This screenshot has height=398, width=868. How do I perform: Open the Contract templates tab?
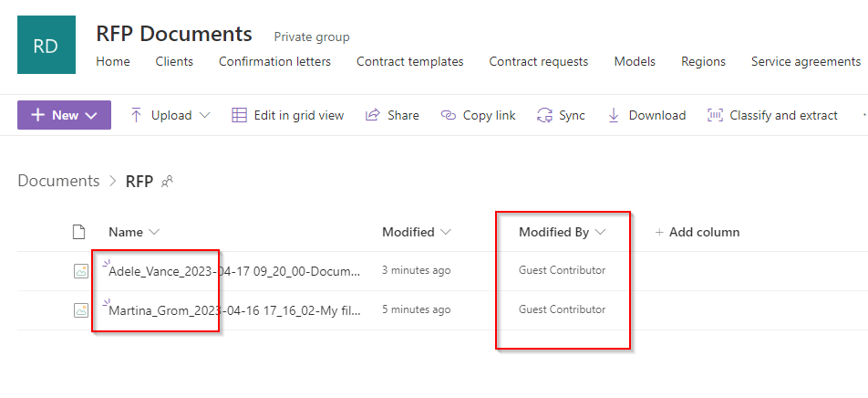coord(409,61)
